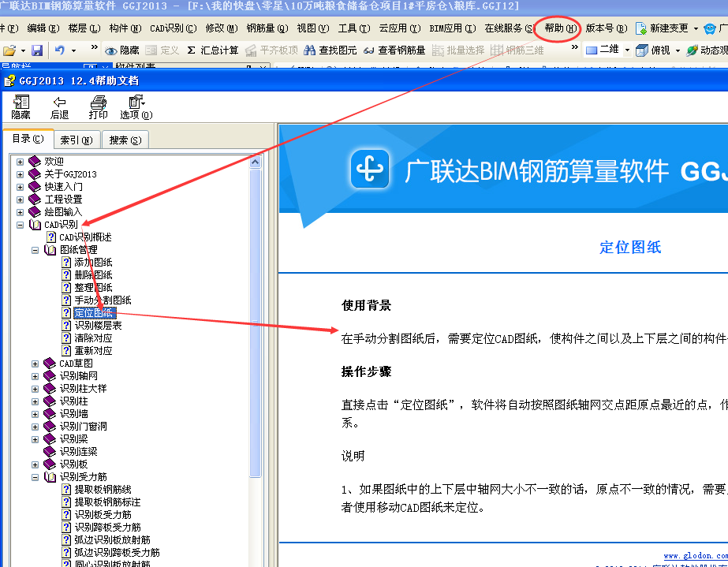Expand the 识别板 tree node
The width and height of the screenshot is (728, 567).
click(x=35, y=464)
